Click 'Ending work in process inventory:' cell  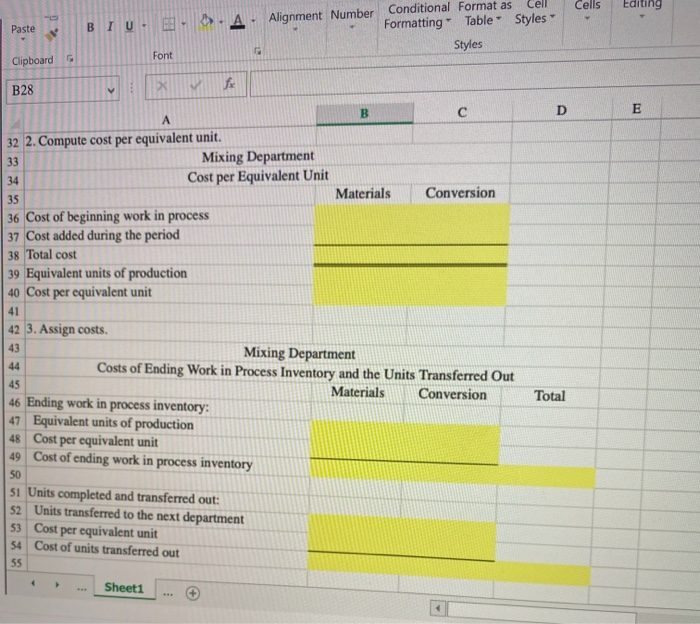[x=118, y=404]
